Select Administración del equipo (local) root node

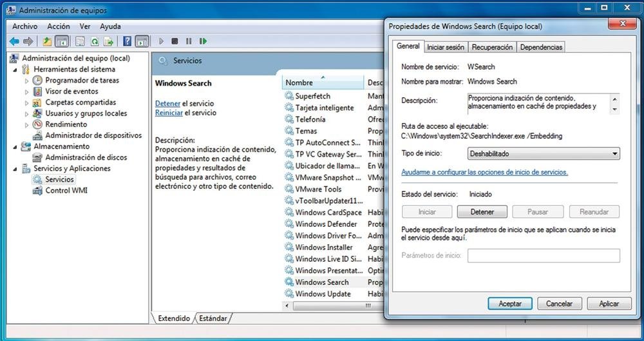76,59
